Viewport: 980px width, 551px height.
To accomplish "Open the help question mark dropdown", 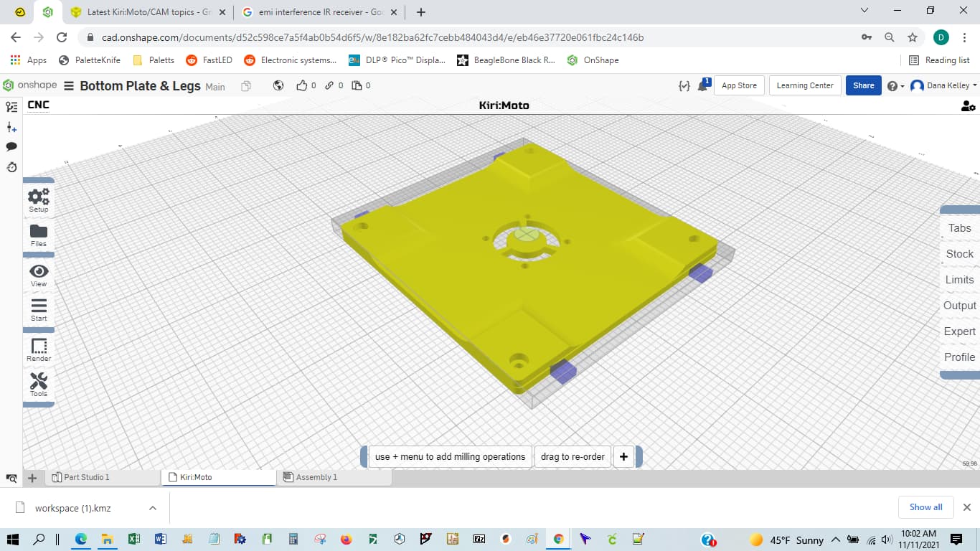I will 895,86.
